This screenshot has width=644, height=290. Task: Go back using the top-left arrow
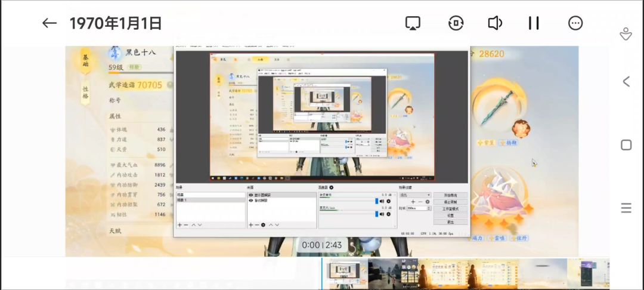tap(49, 23)
